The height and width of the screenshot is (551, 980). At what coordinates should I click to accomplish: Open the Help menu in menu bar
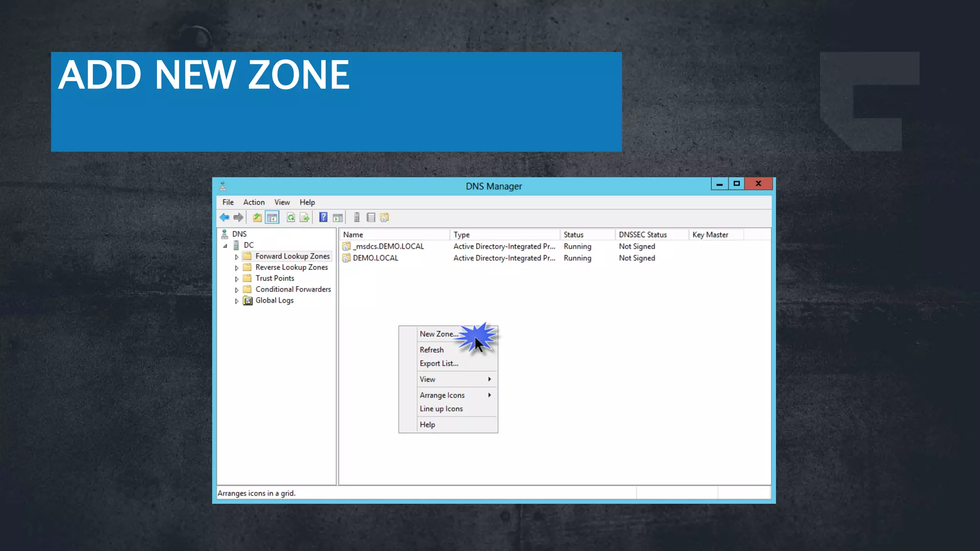click(x=307, y=202)
